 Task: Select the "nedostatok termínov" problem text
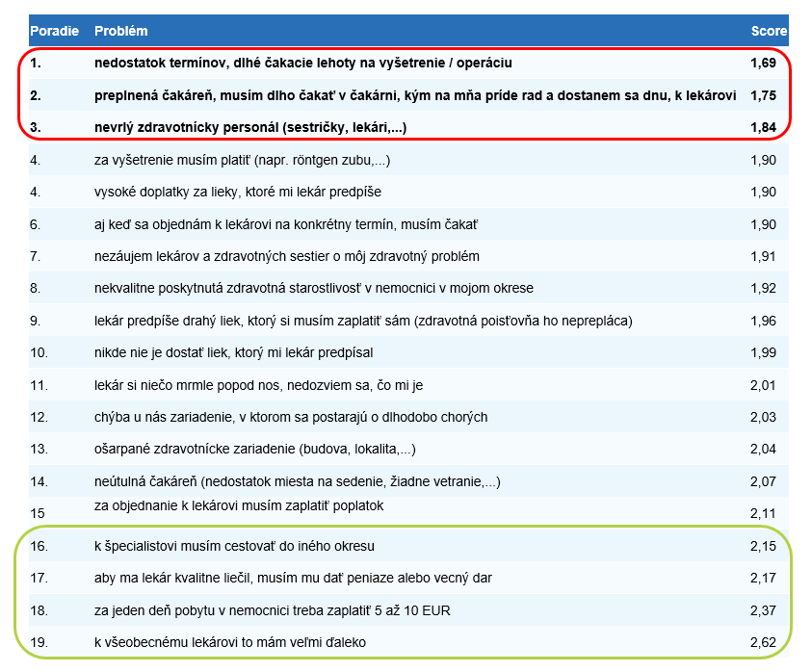pyautogui.click(x=302, y=64)
